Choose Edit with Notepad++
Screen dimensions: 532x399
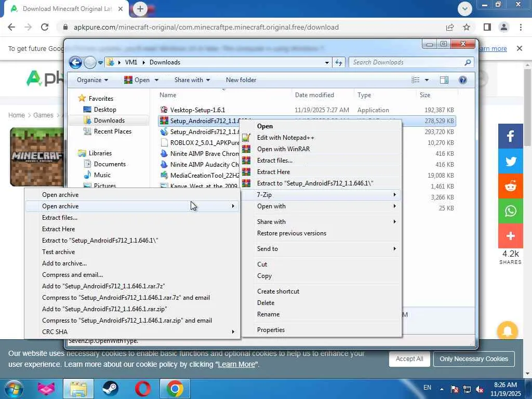click(x=321, y=137)
